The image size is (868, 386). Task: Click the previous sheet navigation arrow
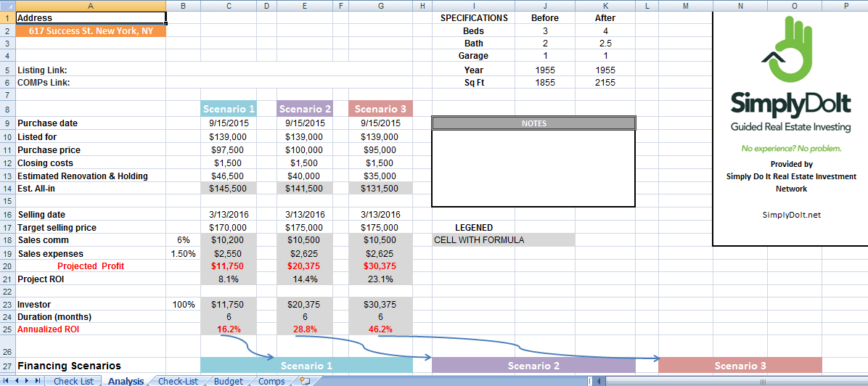[17, 381]
